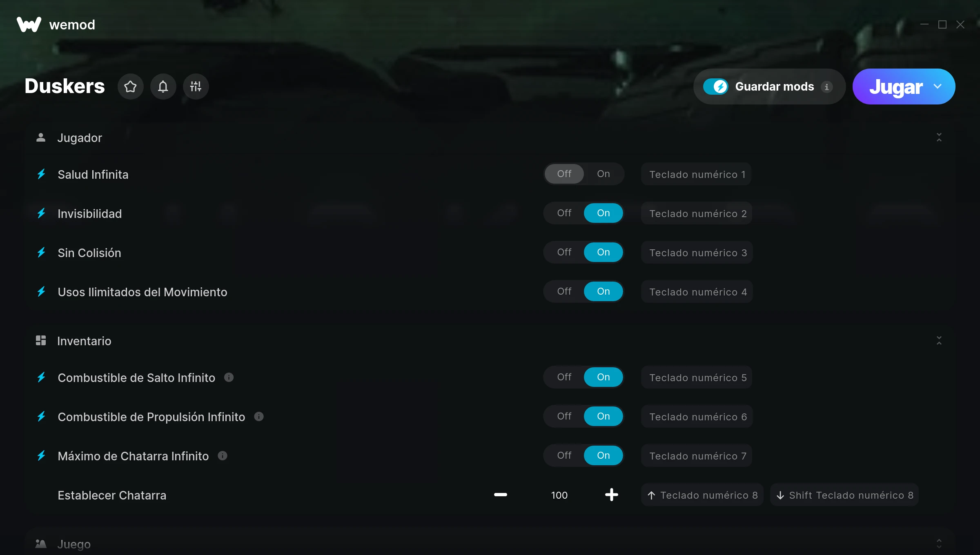Turn off Invisibilidad
The height and width of the screenshot is (555, 980).
coord(564,213)
